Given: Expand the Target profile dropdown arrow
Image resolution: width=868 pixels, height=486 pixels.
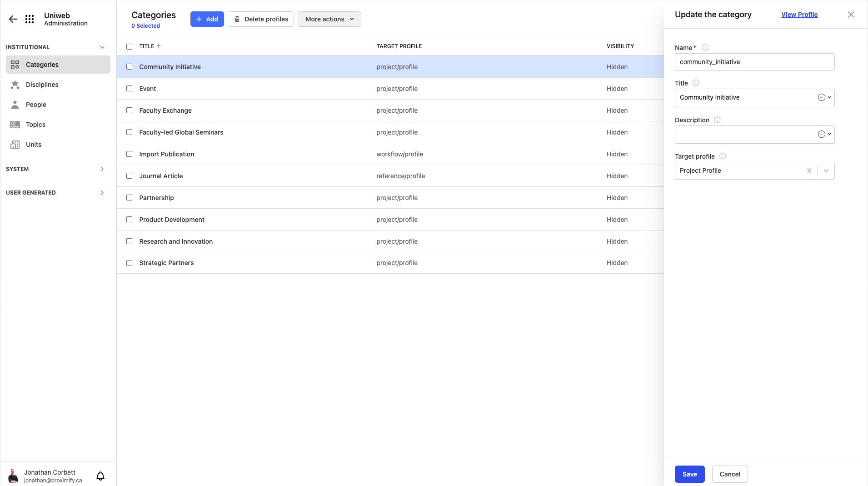Looking at the screenshot, I should pyautogui.click(x=826, y=171).
